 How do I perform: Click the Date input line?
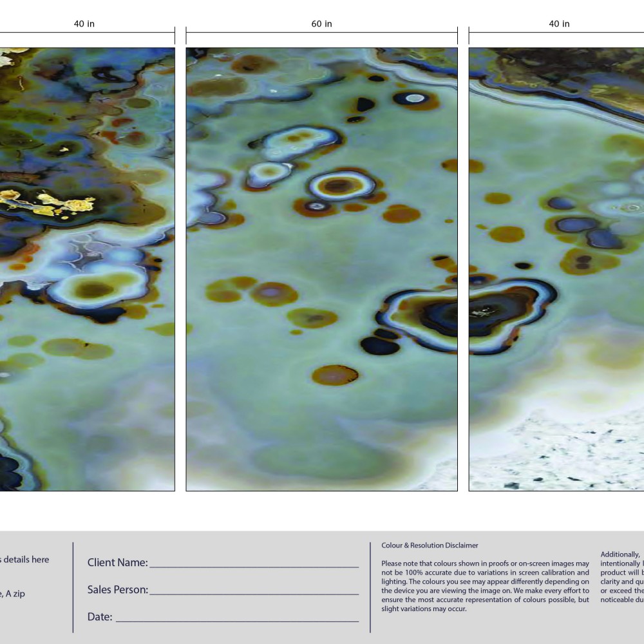(x=237, y=620)
